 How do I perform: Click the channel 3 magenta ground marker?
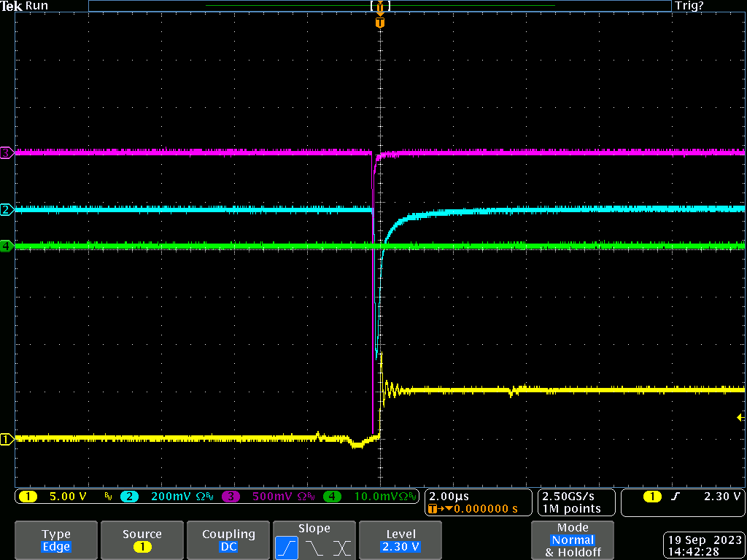click(x=7, y=153)
